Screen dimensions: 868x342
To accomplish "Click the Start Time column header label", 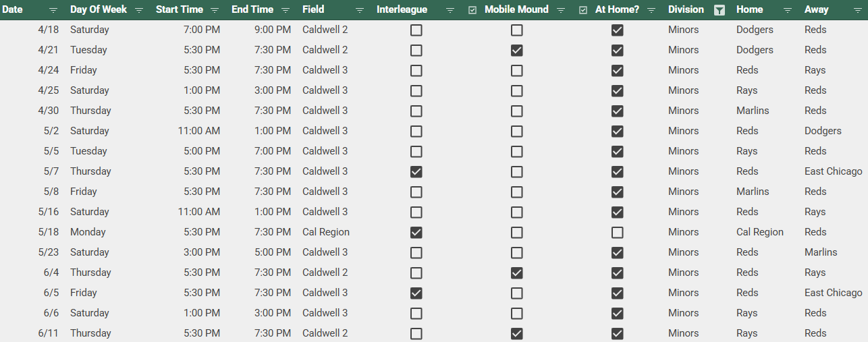I will (x=179, y=9).
